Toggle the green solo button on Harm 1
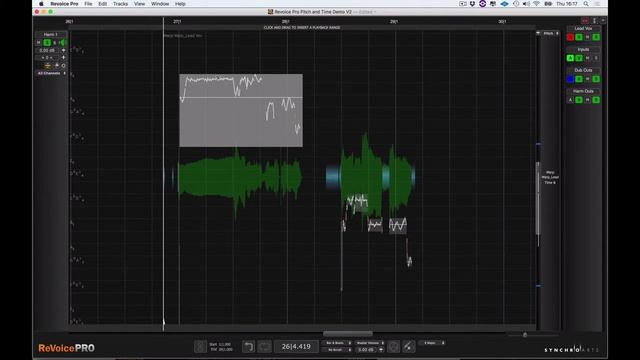640x360 pixels. coord(47,42)
